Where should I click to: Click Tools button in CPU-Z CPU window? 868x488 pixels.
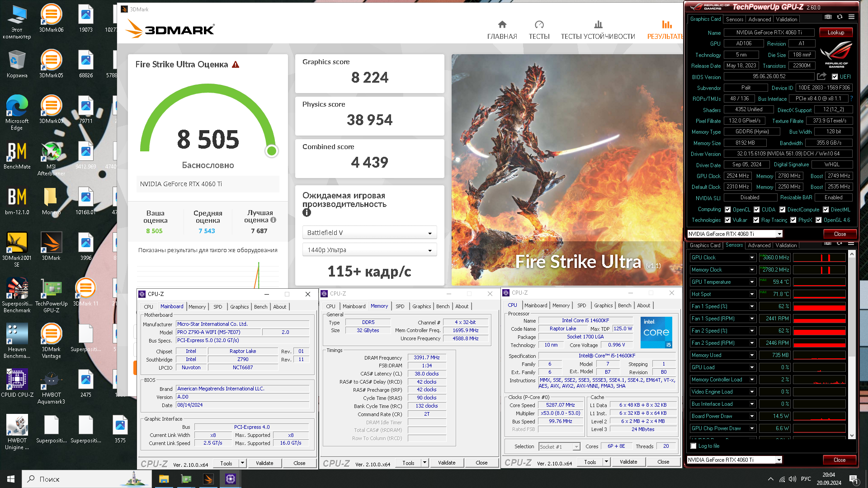(x=590, y=462)
